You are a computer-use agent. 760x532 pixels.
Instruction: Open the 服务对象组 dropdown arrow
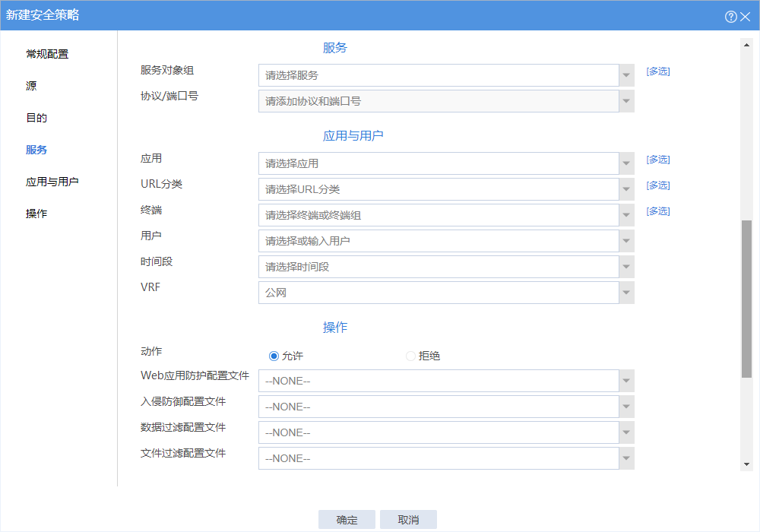[626, 75]
